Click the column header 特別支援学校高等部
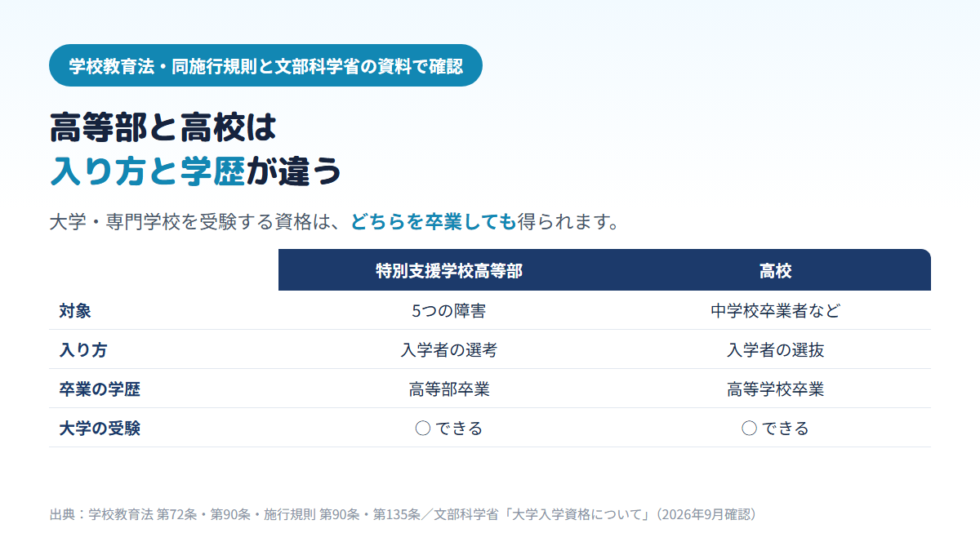This screenshot has width=980, height=551. (x=449, y=271)
